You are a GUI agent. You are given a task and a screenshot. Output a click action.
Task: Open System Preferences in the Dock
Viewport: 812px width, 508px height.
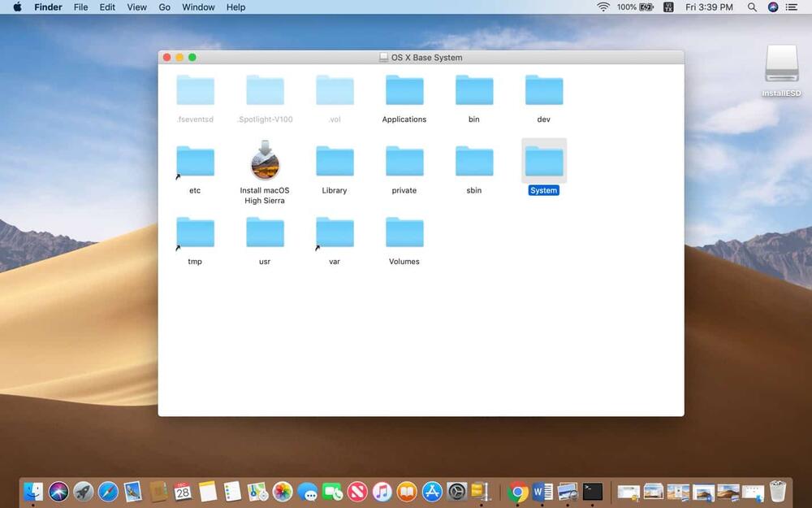tap(457, 492)
